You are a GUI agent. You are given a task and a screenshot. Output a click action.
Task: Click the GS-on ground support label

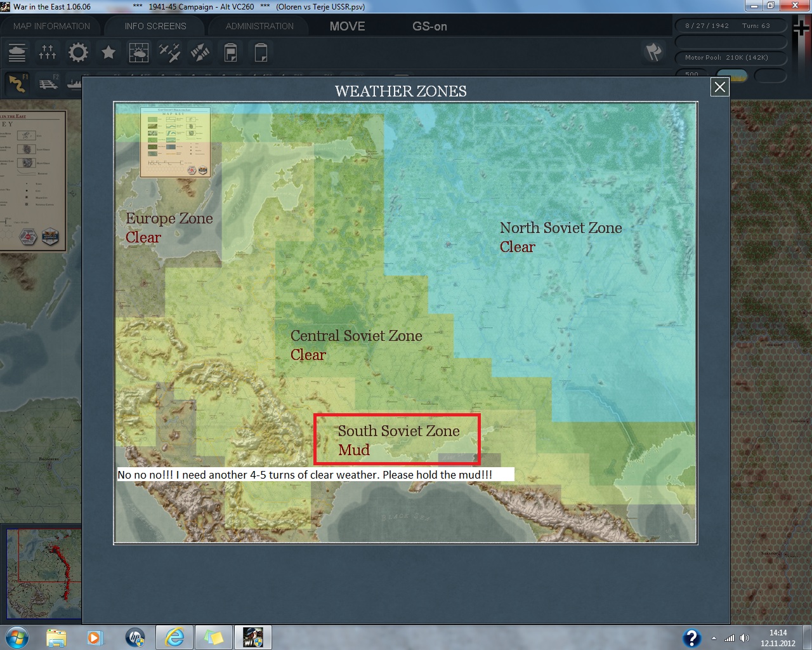tap(429, 26)
